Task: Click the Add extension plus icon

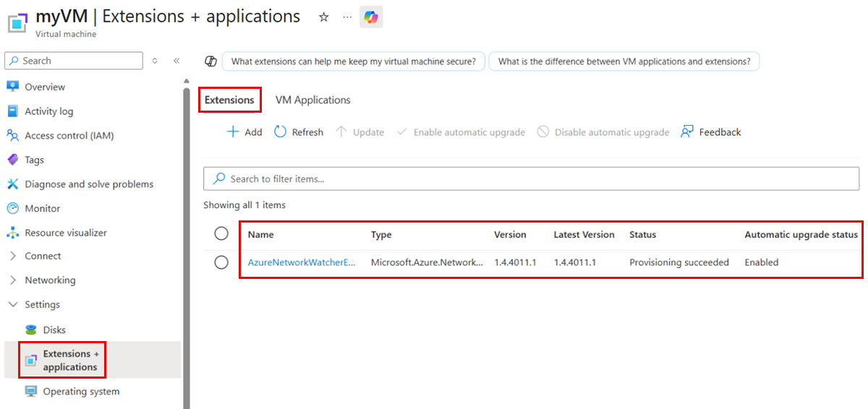Action: pos(233,132)
